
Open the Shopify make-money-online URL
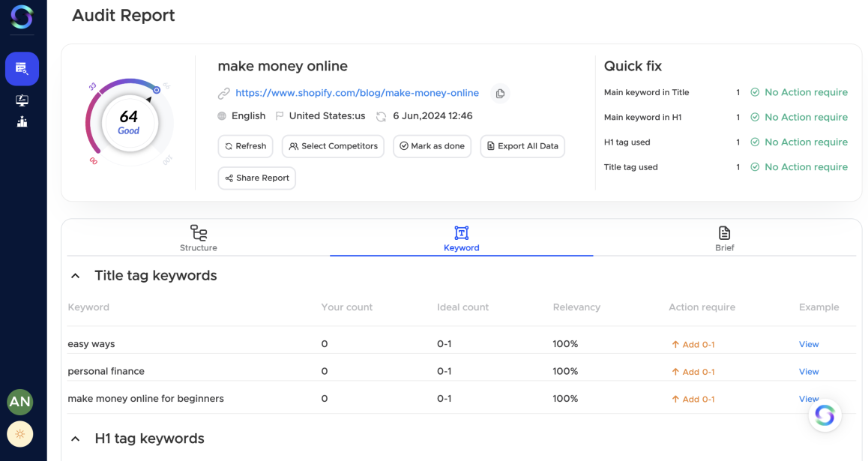357,93
